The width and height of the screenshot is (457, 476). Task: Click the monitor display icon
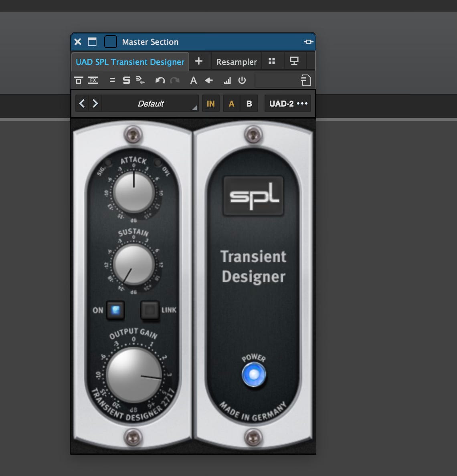point(294,61)
